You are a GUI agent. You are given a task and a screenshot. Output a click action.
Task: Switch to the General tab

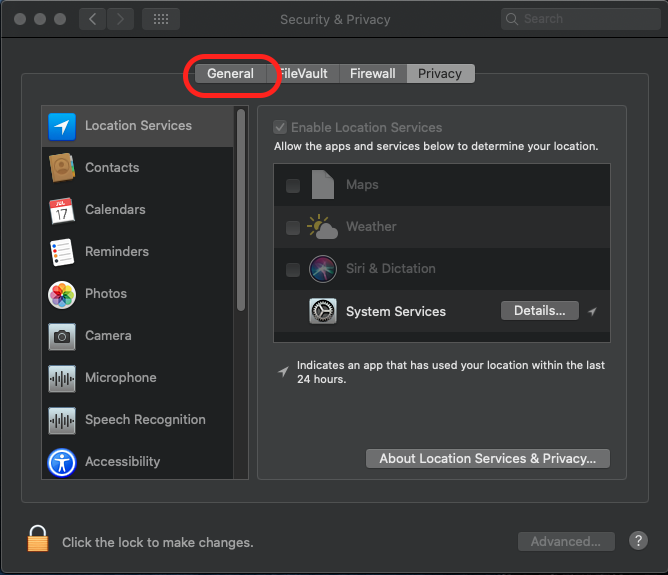click(230, 74)
